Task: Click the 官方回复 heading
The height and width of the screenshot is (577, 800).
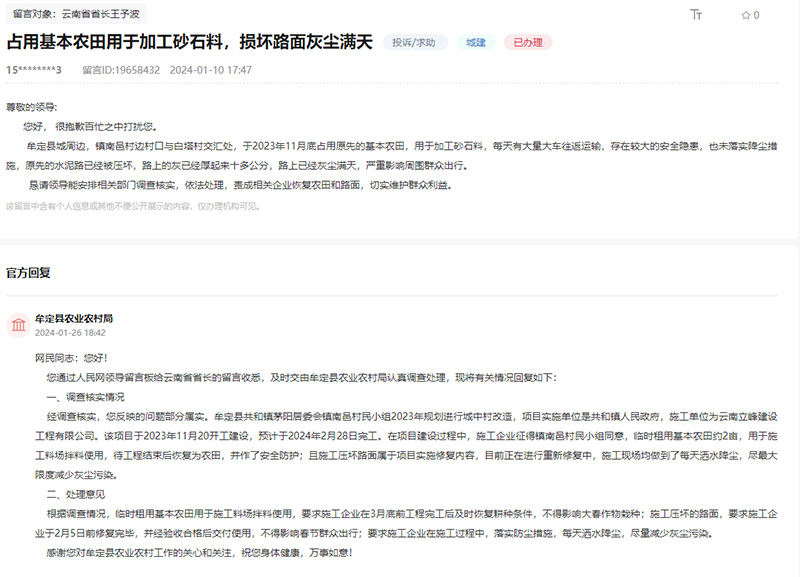Action: 28,273
